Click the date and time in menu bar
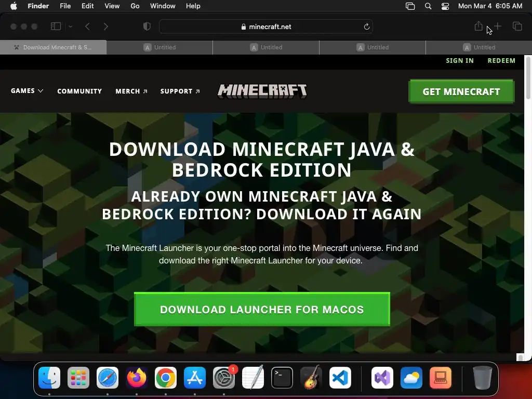This screenshot has width=532, height=399. (x=490, y=6)
